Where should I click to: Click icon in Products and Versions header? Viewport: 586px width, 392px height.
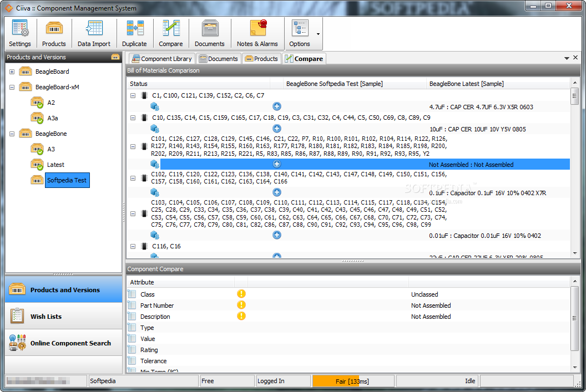[115, 57]
